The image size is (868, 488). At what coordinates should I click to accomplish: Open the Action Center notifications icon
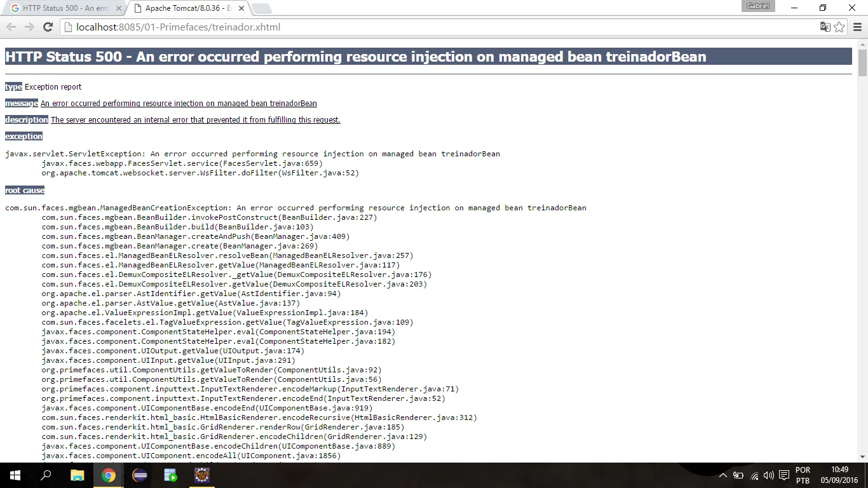(x=784, y=475)
